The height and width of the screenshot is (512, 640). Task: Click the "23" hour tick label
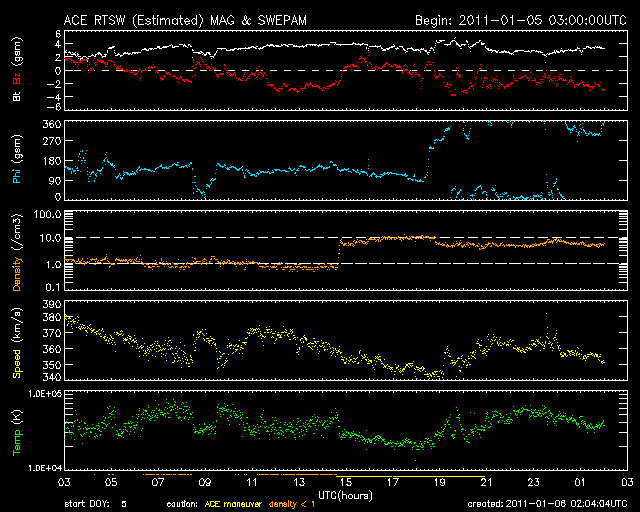click(x=533, y=483)
